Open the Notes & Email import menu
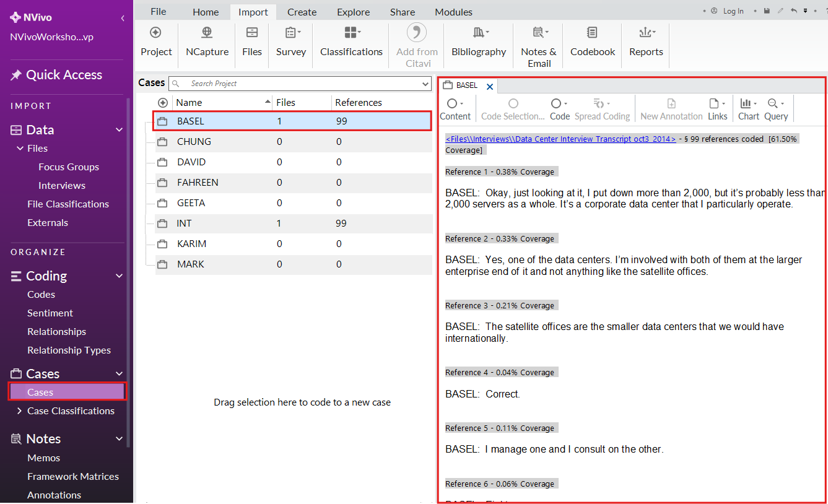The image size is (828, 504). pyautogui.click(x=539, y=46)
